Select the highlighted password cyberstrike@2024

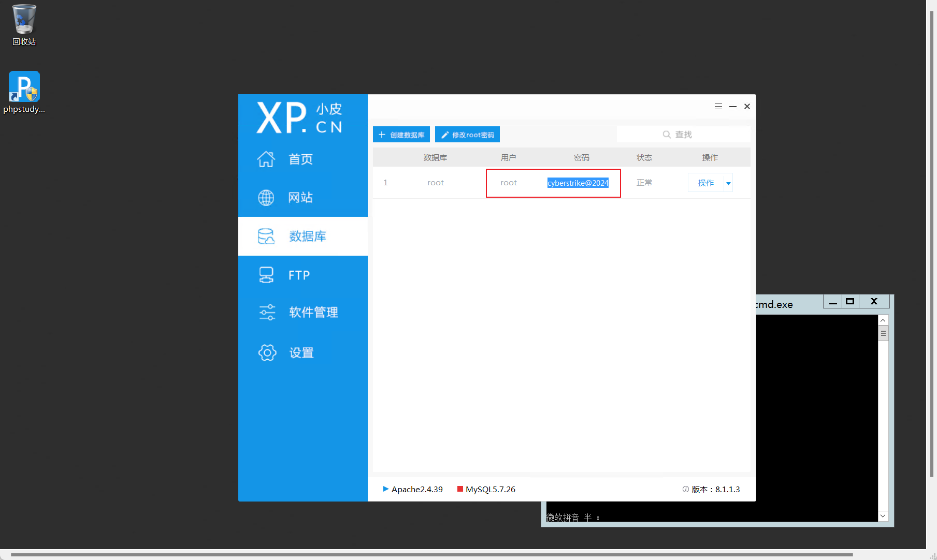click(578, 183)
